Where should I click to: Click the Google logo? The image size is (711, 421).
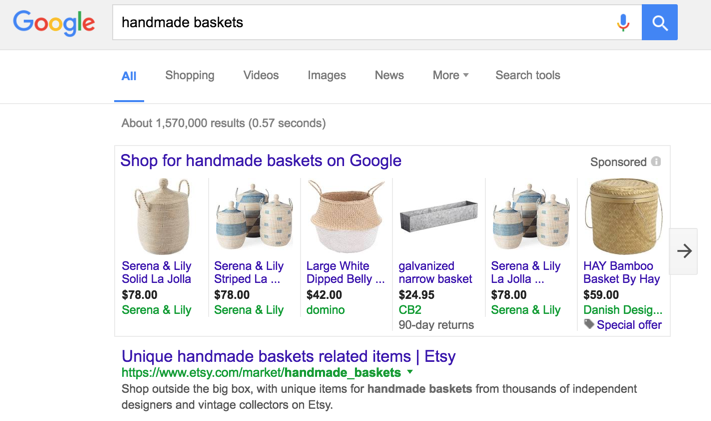tap(54, 23)
